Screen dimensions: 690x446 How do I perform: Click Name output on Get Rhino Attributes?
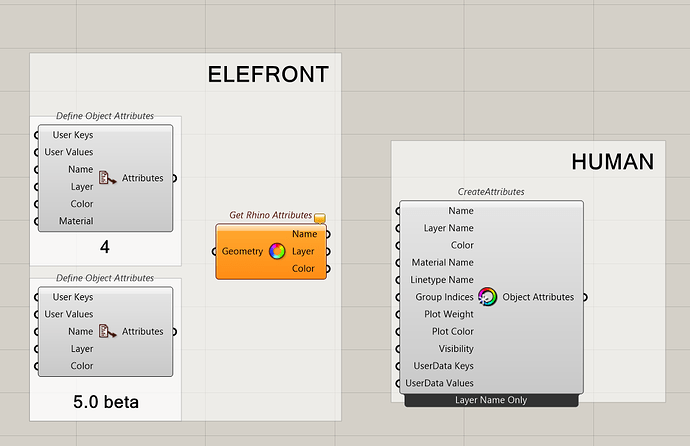tap(305, 234)
